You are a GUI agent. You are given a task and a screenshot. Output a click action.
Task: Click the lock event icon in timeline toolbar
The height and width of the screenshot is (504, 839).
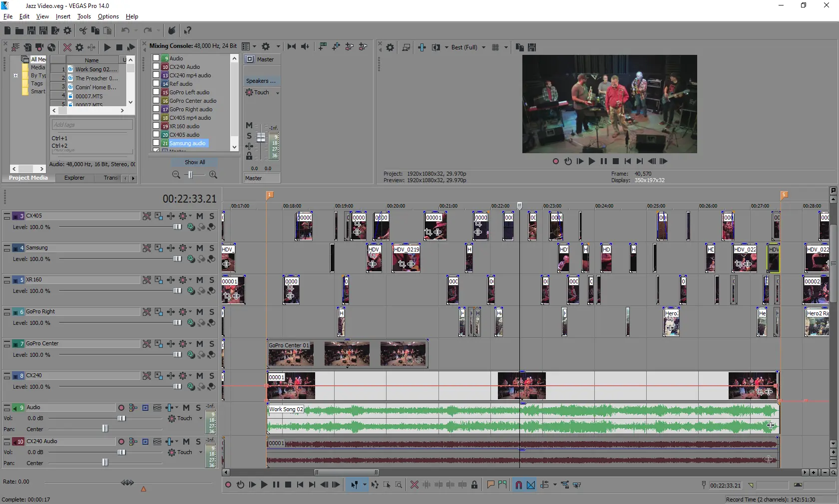pyautogui.click(x=474, y=485)
